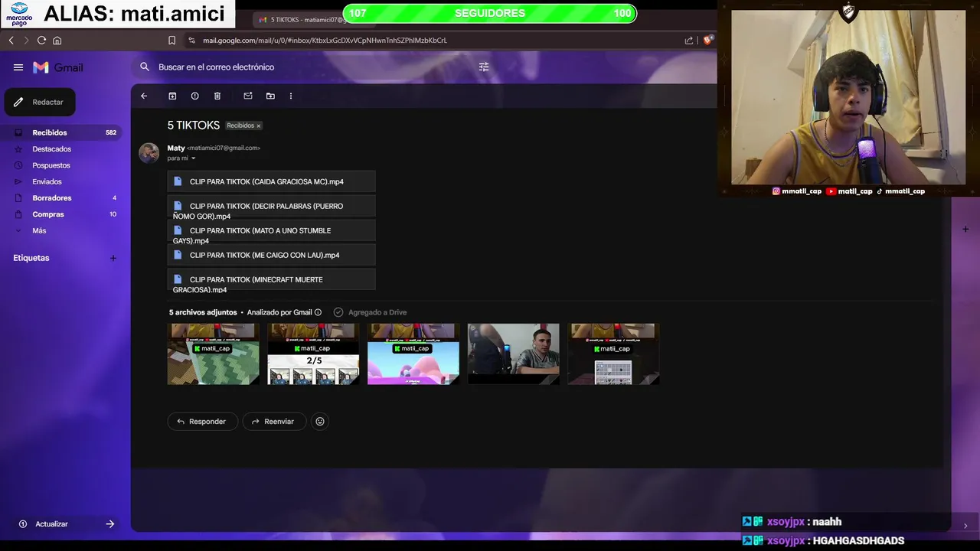Share page from address bar
The image size is (980, 551).
[689, 41]
